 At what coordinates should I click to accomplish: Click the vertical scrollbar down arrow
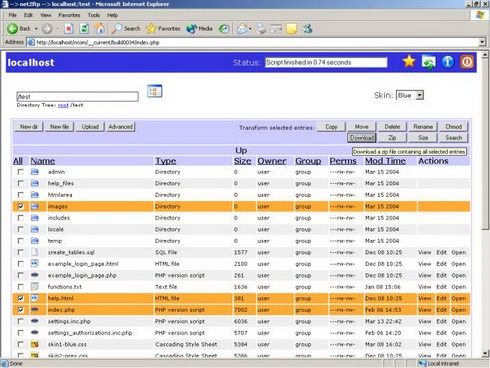point(486,354)
